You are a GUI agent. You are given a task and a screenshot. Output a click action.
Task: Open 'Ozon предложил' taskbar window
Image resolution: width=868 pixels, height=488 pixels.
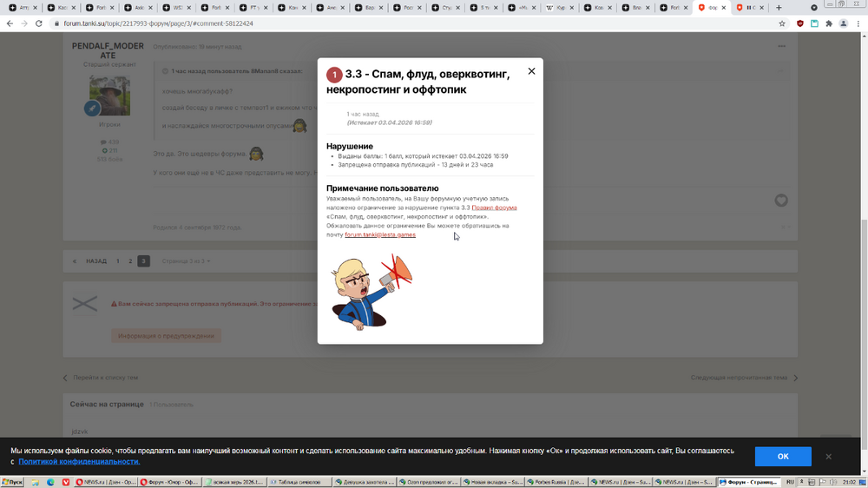coord(427,483)
